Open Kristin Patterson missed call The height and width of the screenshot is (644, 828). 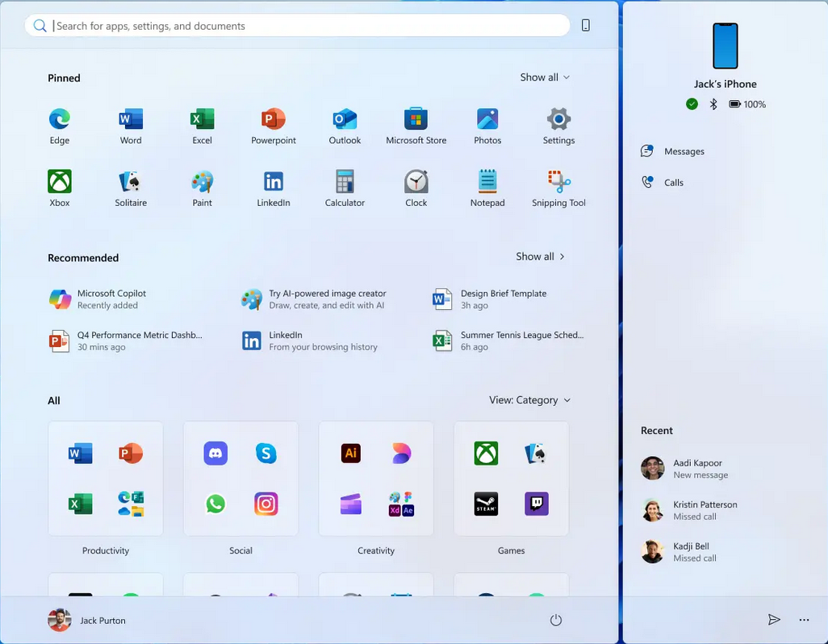click(x=689, y=511)
